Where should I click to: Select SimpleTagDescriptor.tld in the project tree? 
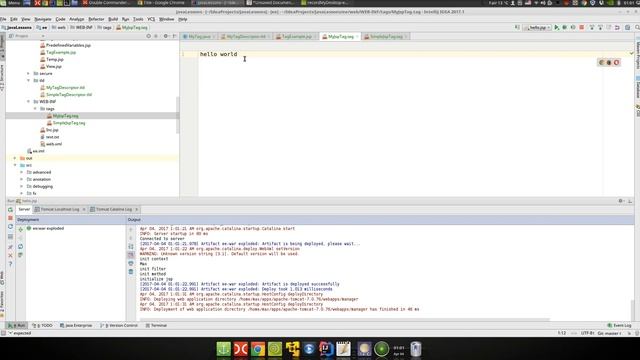[x=69, y=94]
